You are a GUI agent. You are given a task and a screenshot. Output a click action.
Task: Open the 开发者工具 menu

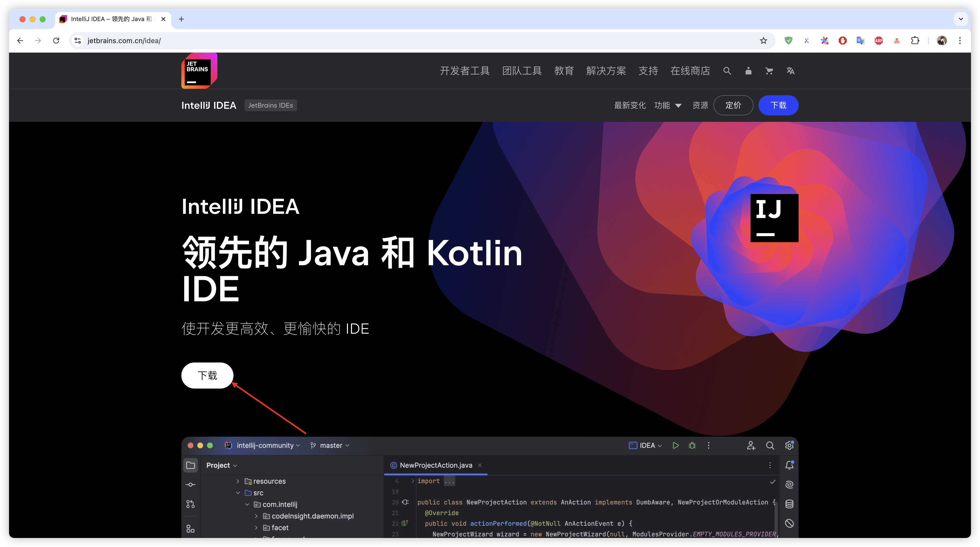pyautogui.click(x=464, y=71)
